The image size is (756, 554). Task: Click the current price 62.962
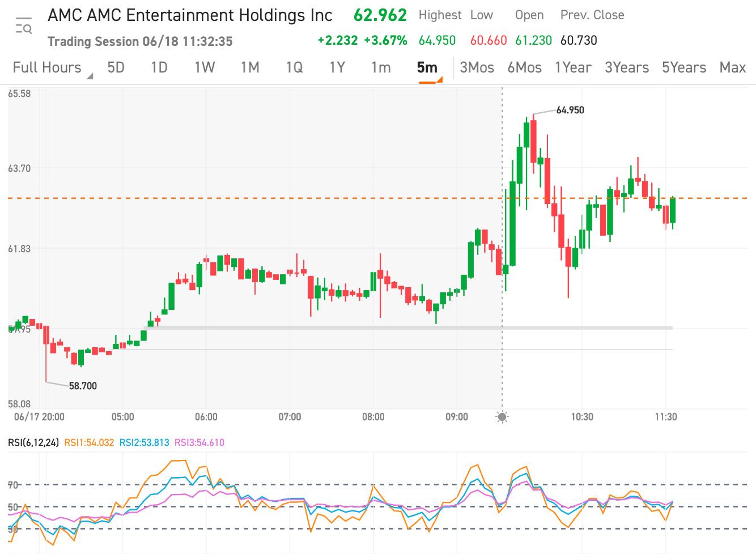pyautogui.click(x=380, y=15)
